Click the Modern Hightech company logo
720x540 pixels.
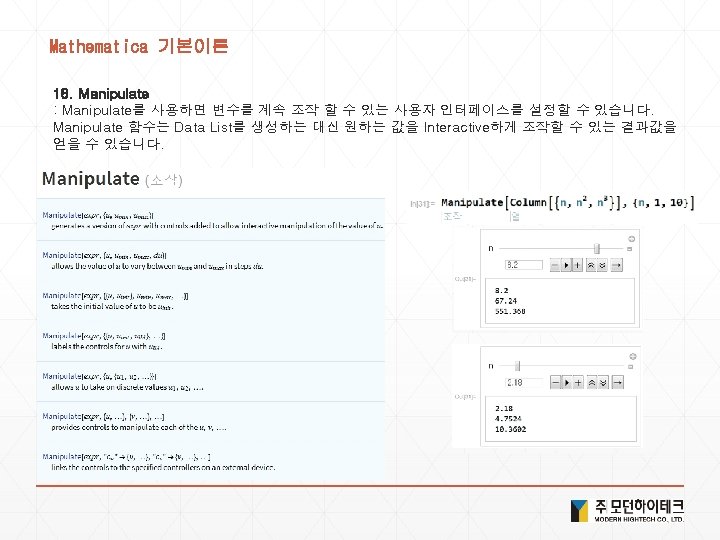pos(627,511)
